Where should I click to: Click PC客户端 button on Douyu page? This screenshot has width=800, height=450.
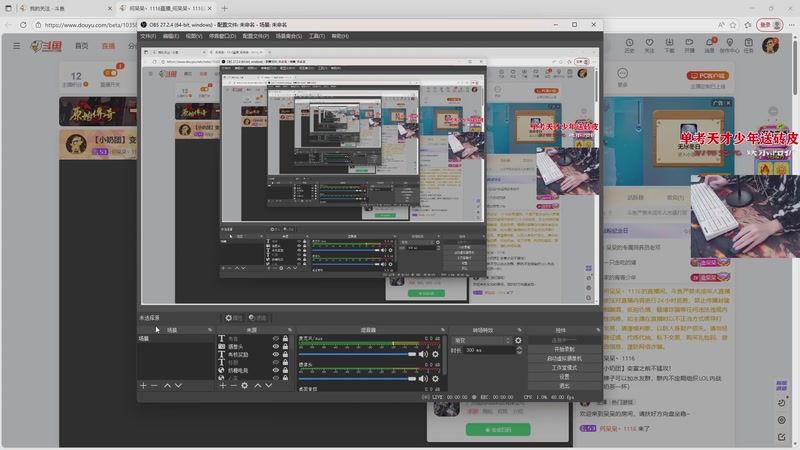[x=708, y=76]
